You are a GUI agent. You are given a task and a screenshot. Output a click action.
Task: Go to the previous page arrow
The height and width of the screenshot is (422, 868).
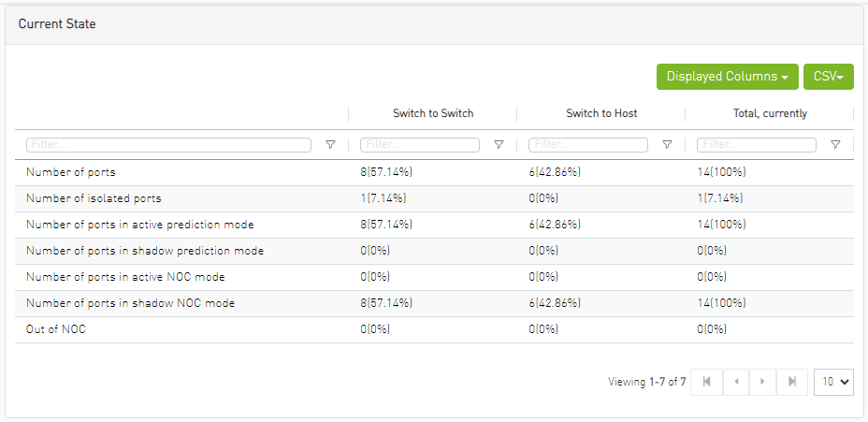736,382
